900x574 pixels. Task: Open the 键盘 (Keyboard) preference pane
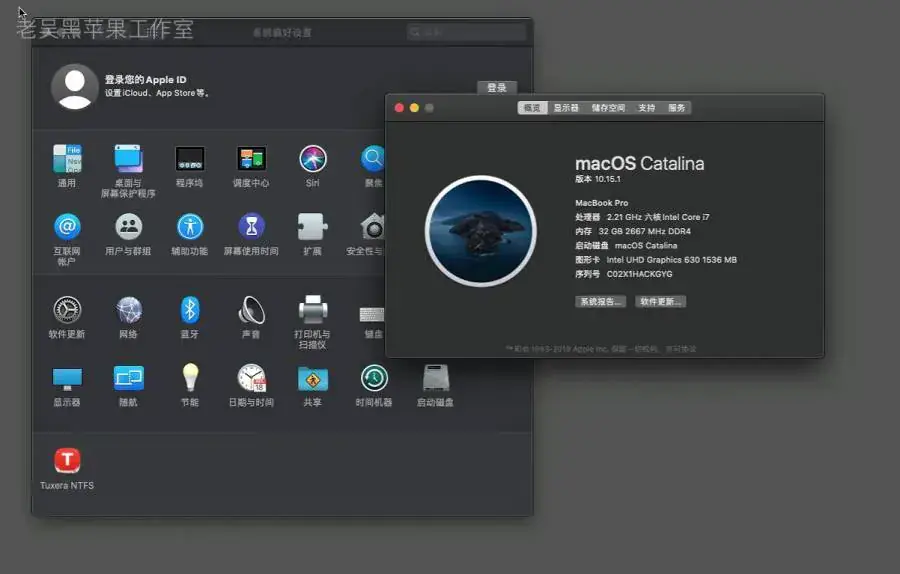373,315
